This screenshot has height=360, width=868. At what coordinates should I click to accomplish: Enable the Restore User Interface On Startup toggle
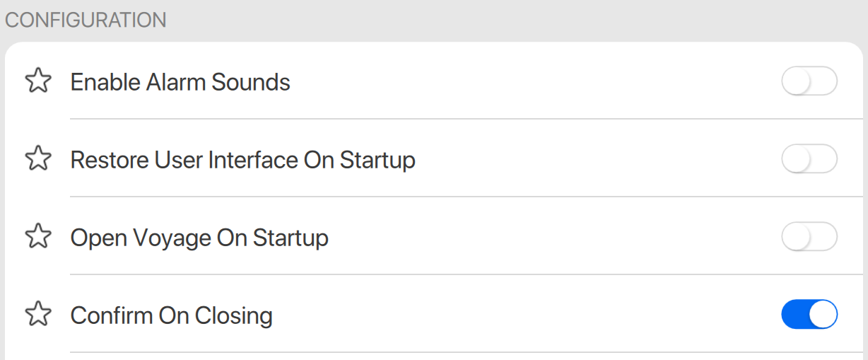coord(809,159)
